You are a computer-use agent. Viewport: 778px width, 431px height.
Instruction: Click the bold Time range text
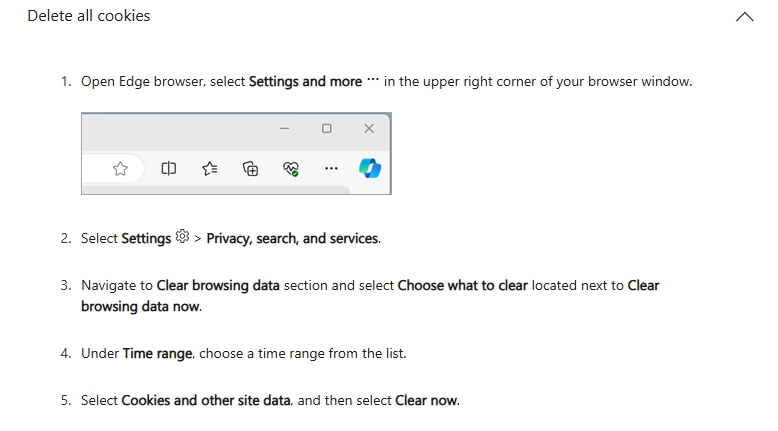(x=157, y=354)
